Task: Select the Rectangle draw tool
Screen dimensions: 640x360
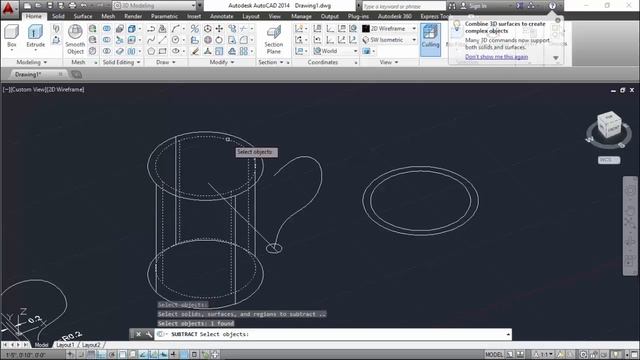Action: [x=162, y=51]
